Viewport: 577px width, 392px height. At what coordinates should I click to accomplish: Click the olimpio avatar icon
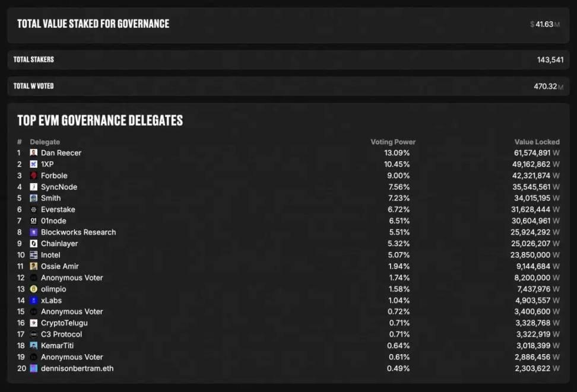tap(34, 289)
